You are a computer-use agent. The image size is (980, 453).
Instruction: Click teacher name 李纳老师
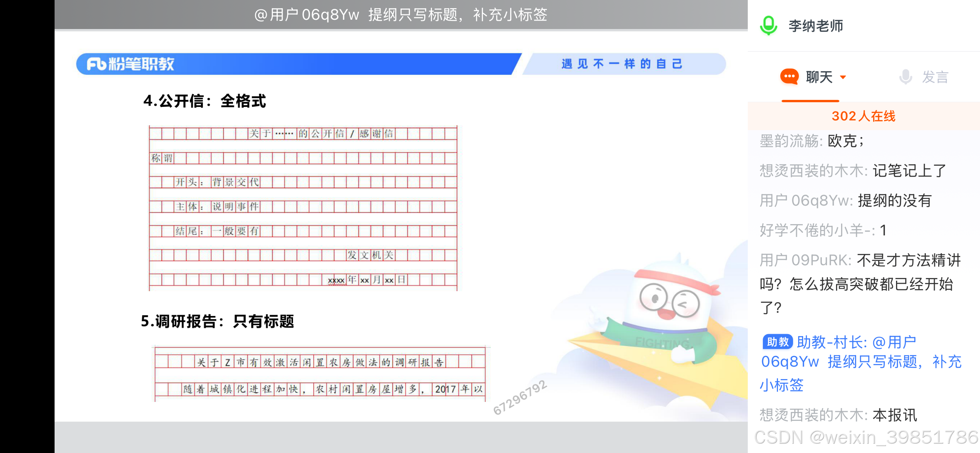coord(816,26)
